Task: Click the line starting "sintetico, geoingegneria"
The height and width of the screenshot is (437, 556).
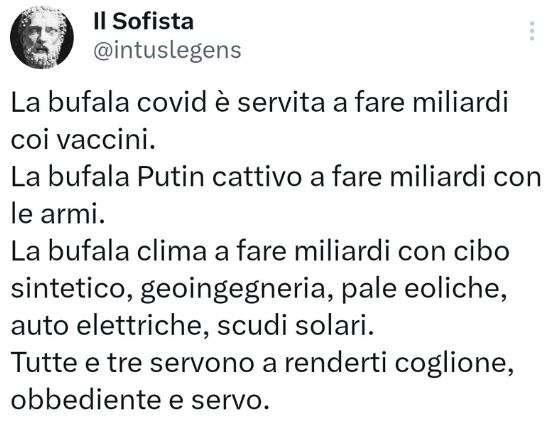Action: (x=259, y=290)
